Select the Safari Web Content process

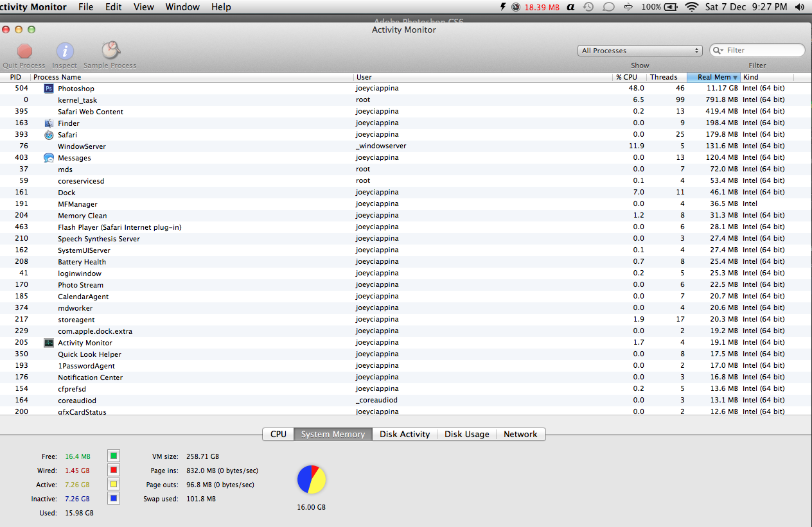tap(406, 112)
